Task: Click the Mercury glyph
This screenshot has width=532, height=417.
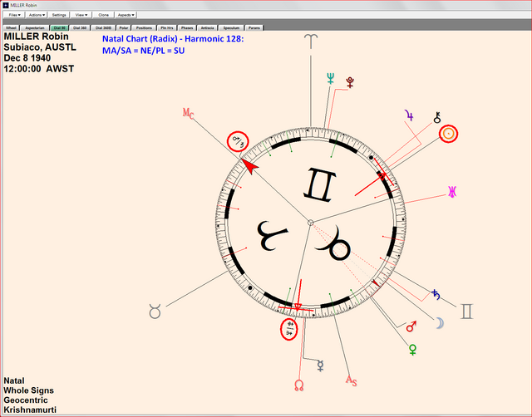Action: pyautogui.click(x=320, y=365)
